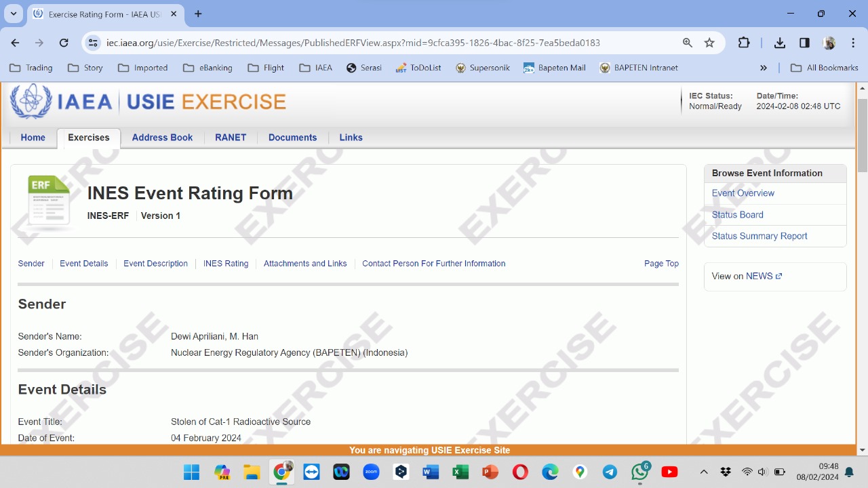Click the address bar URL field

(353, 43)
